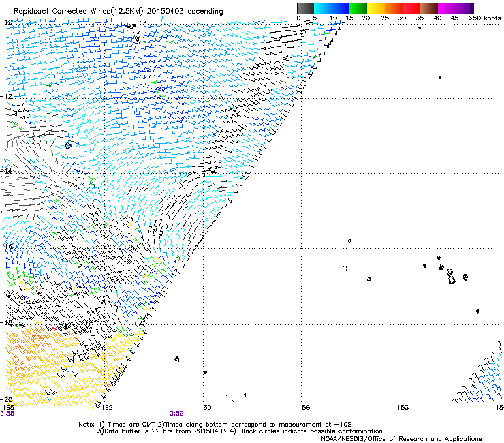Viewport: 504px width, 443px height.
Task: Click the orange 25-30 knots legend swatch
Action: point(394,8)
